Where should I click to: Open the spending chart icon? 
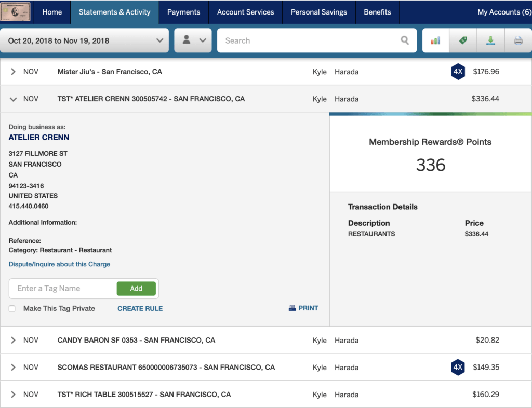pos(436,40)
